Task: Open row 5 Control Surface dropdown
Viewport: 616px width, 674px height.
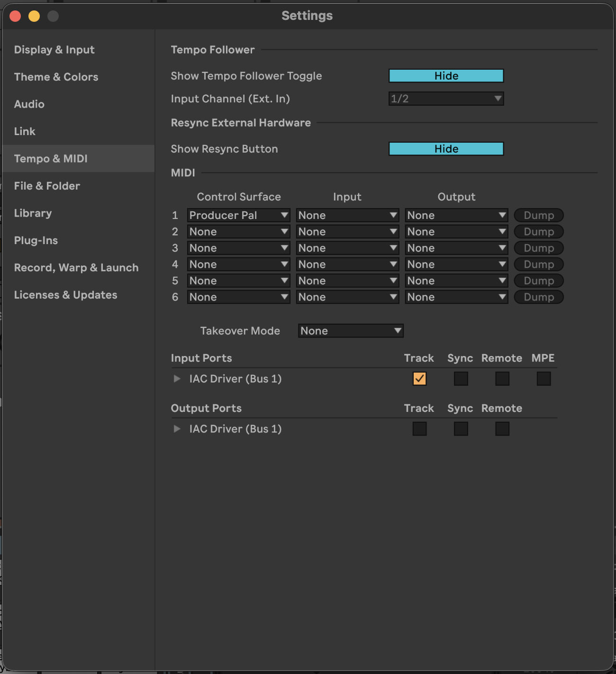Action: click(238, 281)
